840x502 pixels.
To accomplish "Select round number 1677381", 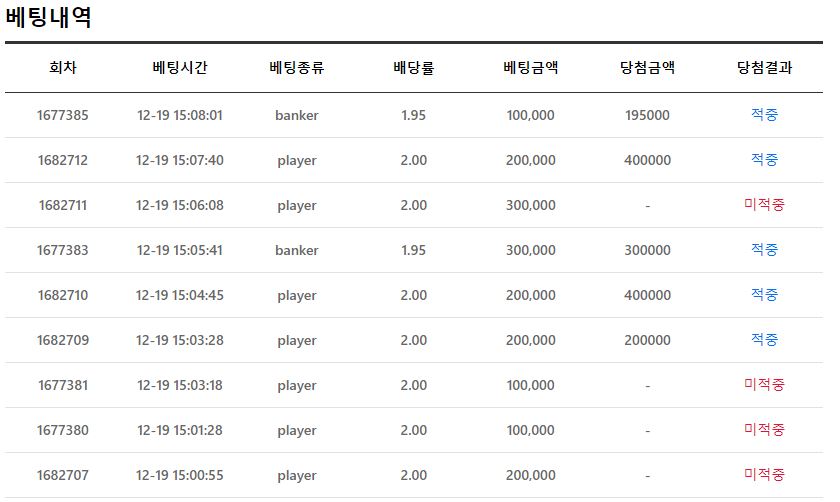I will (x=63, y=385).
